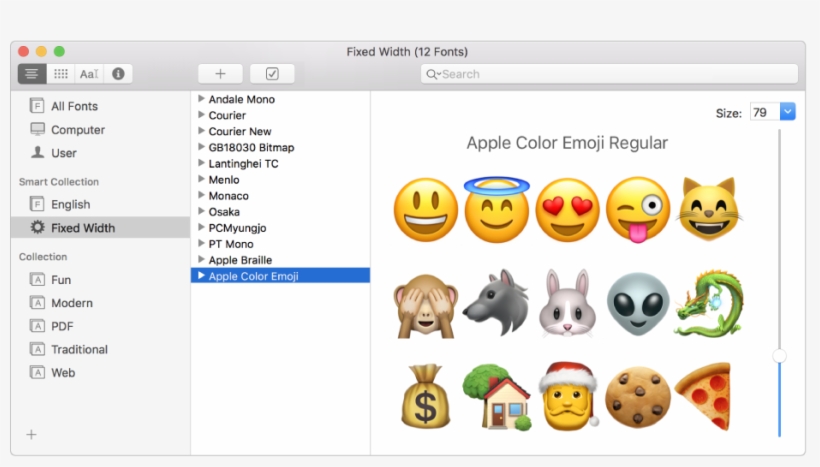Click the size value field 79
The image size is (820, 467).
click(x=765, y=112)
